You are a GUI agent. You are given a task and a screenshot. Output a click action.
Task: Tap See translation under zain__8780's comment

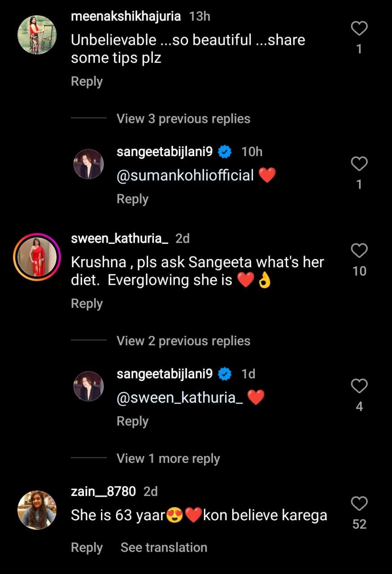[x=164, y=548]
